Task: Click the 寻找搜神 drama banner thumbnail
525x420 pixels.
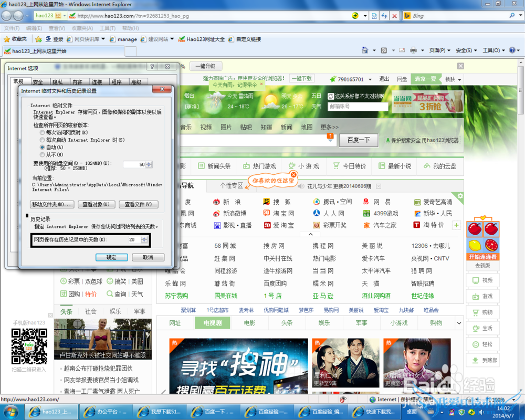Action: (x=238, y=366)
